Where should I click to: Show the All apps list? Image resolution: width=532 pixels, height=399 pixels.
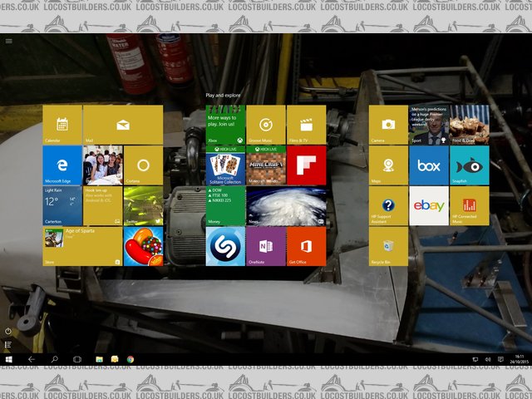pyautogui.click(x=8, y=345)
